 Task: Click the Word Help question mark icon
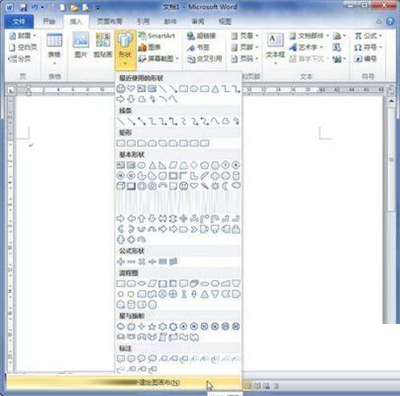[x=390, y=21]
